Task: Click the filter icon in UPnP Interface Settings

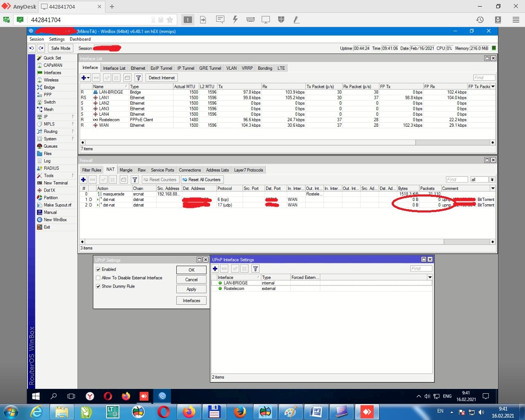Action: 255,269
